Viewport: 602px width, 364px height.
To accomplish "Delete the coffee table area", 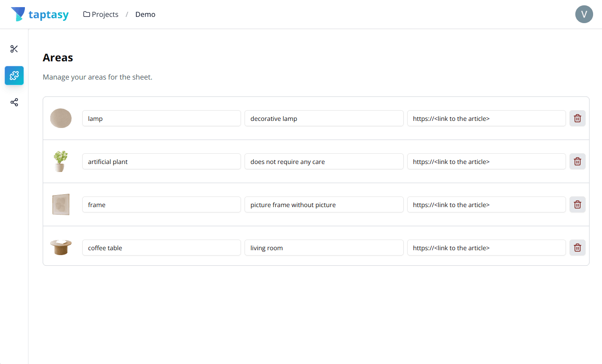I will pos(577,248).
